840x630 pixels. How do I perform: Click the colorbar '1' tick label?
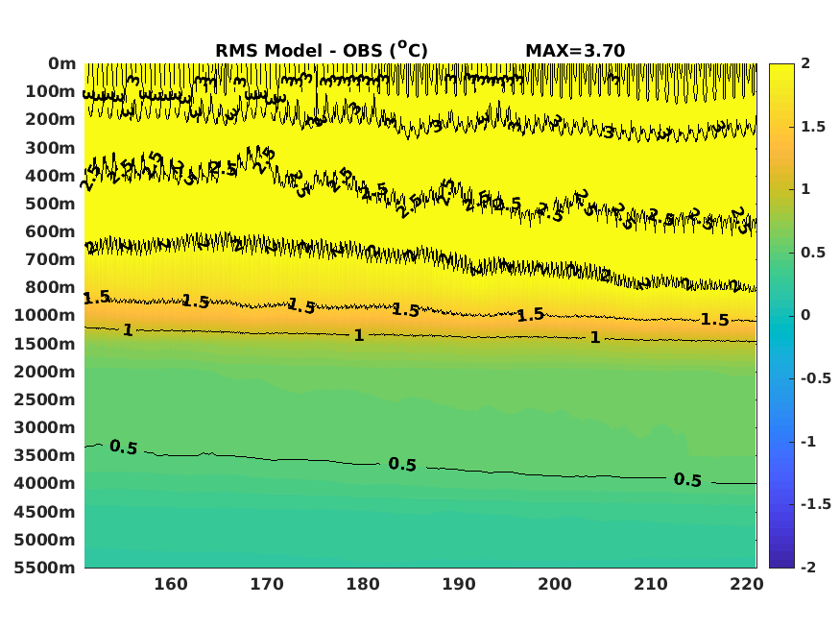tap(805, 189)
